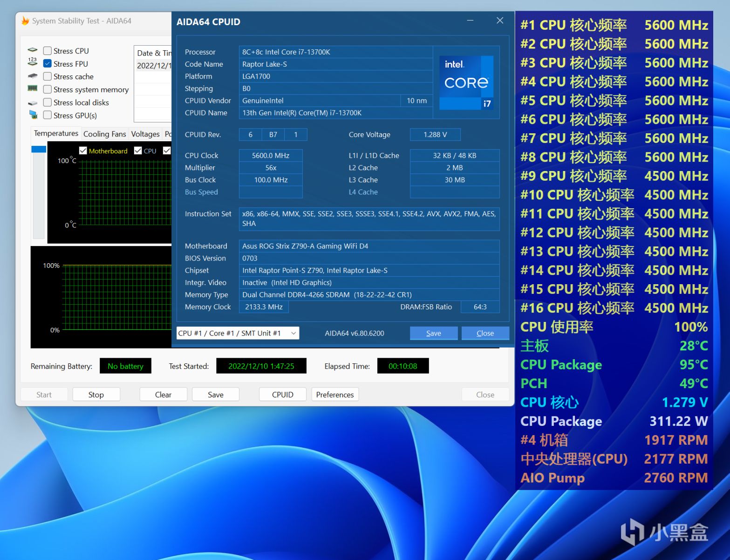Click the BIOS Version 0703 field

[x=369, y=258]
